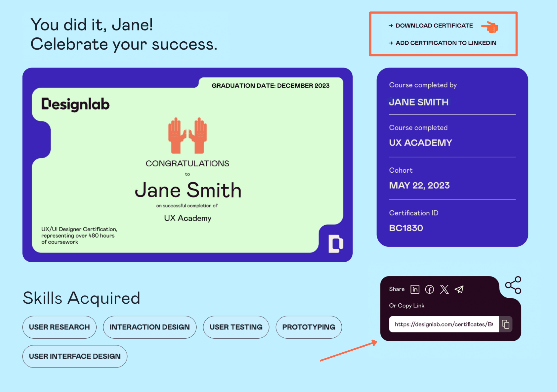This screenshot has width=557, height=392.
Task: Click the certificate link URL field
Action: [443, 324]
